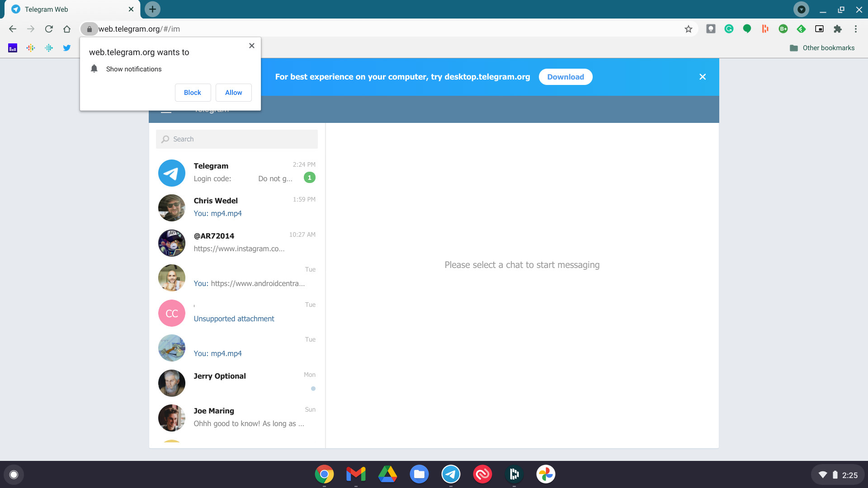This screenshot has height=488, width=868.
Task: Open Jerry Optional conversation
Action: pos(237,382)
